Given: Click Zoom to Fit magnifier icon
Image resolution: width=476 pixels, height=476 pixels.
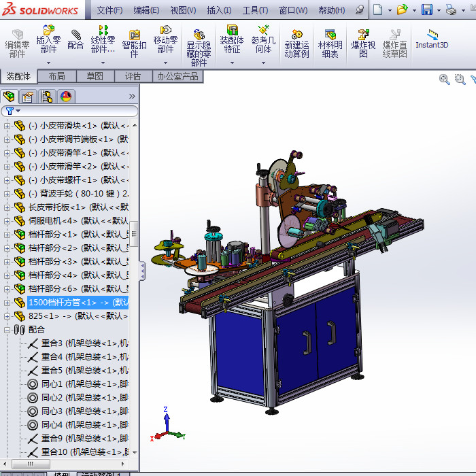Looking at the screenshot, I should 444,80.
